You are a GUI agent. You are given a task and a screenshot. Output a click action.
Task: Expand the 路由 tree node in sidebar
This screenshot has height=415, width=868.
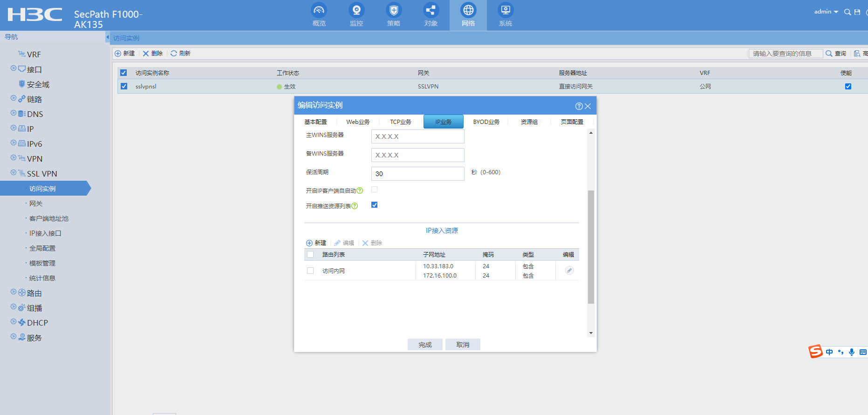14,293
